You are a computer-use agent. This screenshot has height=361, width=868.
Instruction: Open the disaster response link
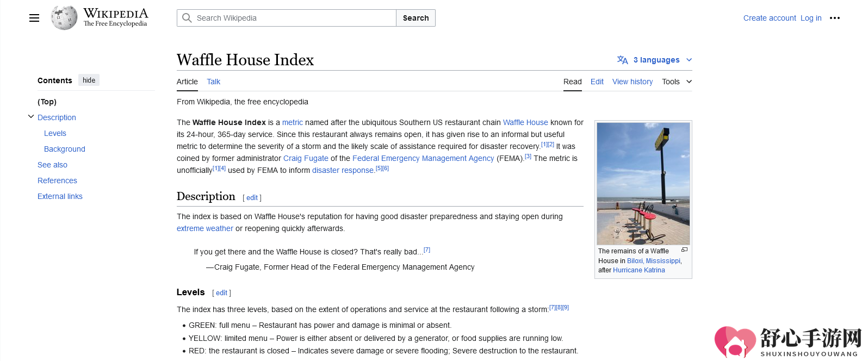343,170
